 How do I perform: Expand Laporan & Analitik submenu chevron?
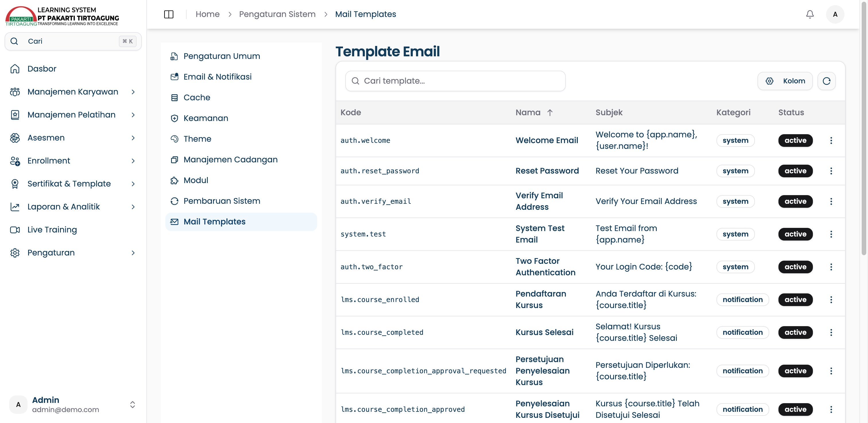133,207
